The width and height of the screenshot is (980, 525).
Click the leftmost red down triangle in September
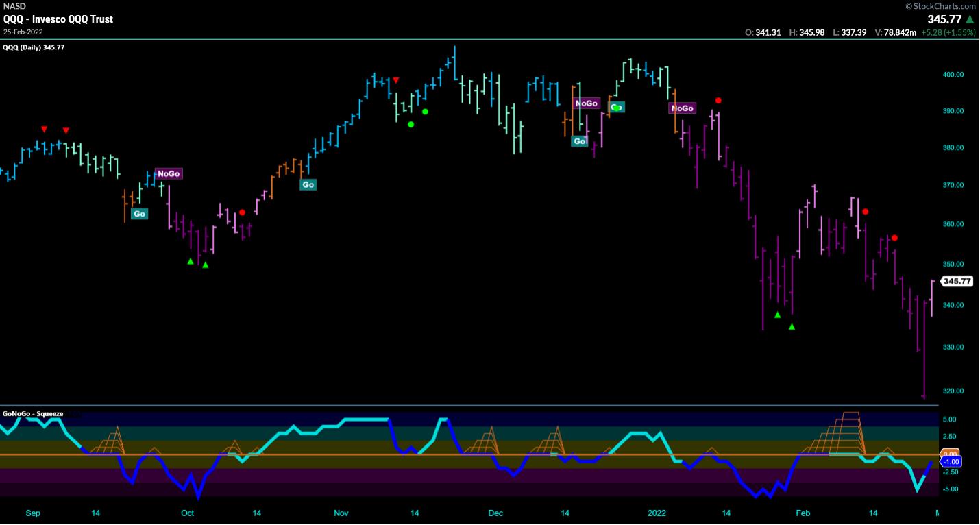pyautogui.click(x=44, y=130)
